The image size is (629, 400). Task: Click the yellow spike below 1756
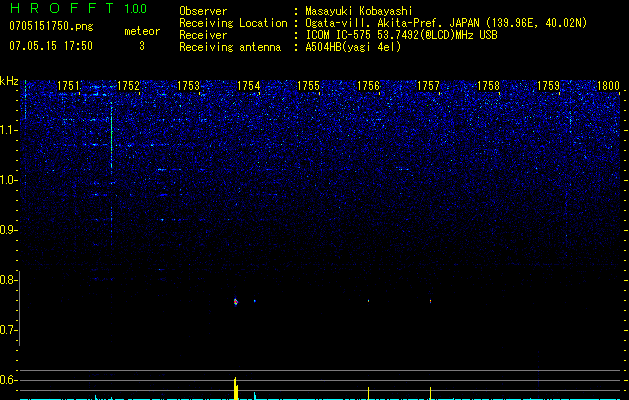368,393
